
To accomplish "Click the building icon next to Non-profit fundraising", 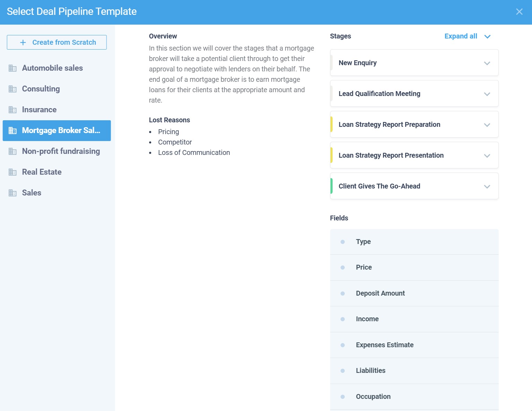I will pyautogui.click(x=12, y=151).
